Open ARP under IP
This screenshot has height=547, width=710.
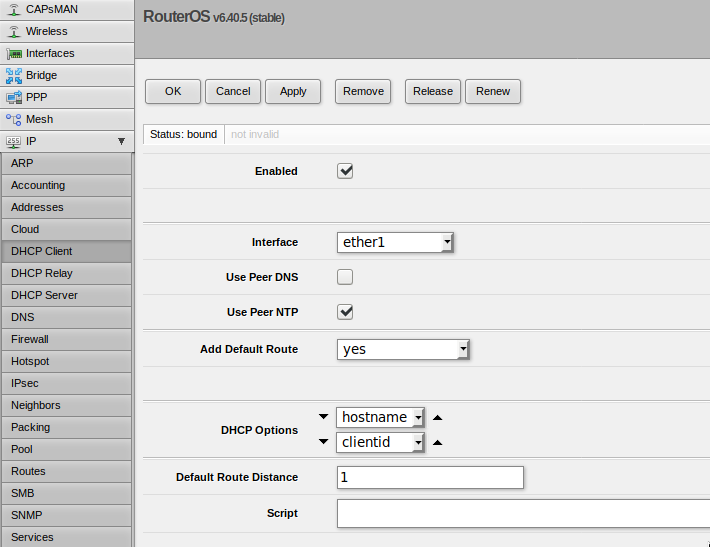click(67, 163)
